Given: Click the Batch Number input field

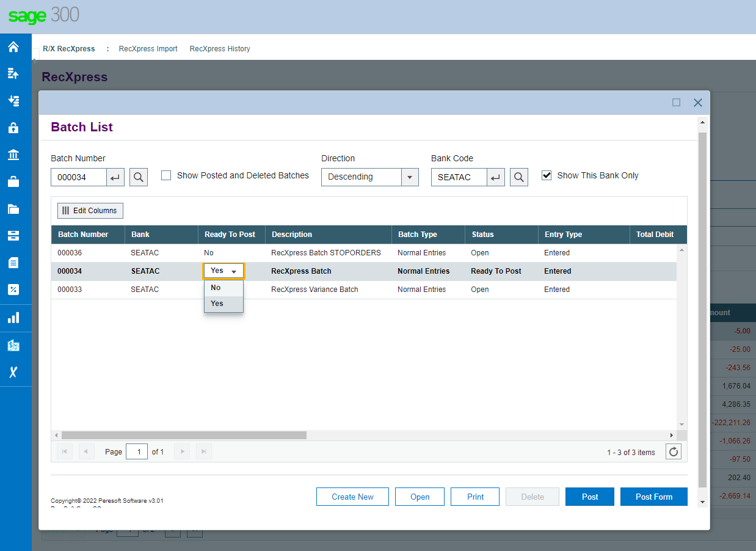Looking at the screenshot, I should (x=79, y=177).
